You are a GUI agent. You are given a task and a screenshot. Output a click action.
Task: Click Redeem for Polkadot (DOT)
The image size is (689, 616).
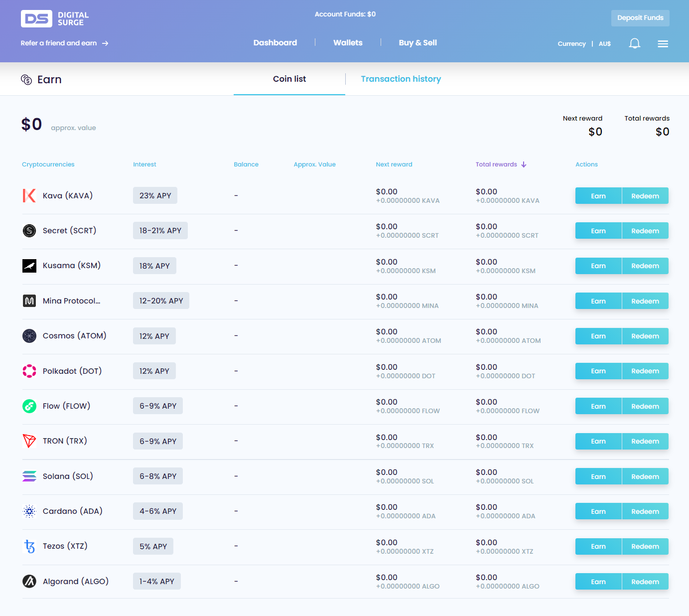tap(645, 371)
